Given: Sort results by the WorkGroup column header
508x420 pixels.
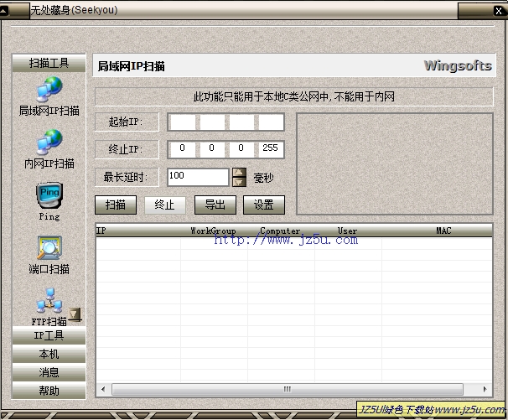Looking at the screenshot, I should coord(214,231).
